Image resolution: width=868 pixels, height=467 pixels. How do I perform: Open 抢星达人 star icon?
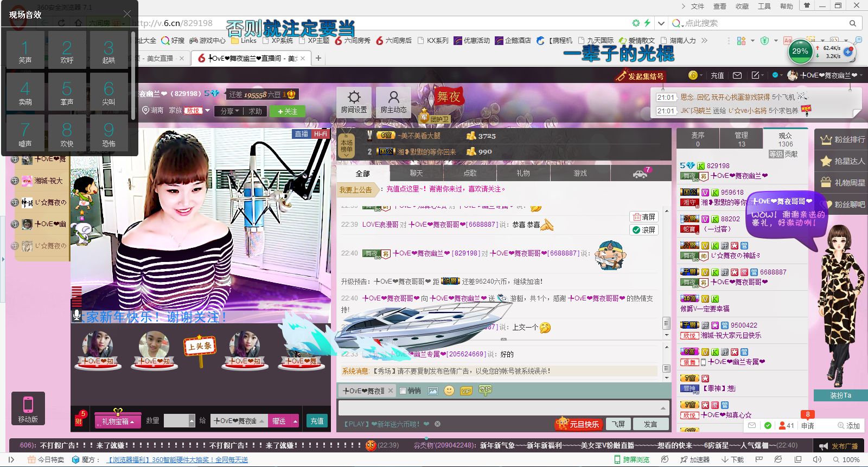click(x=826, y=161)
